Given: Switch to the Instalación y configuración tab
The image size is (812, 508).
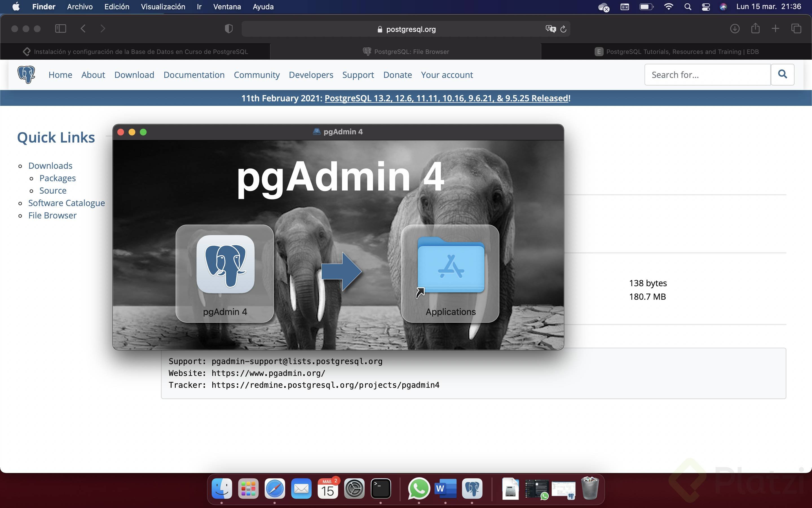Looking at the screenshot, I should [x=135, y=51].
